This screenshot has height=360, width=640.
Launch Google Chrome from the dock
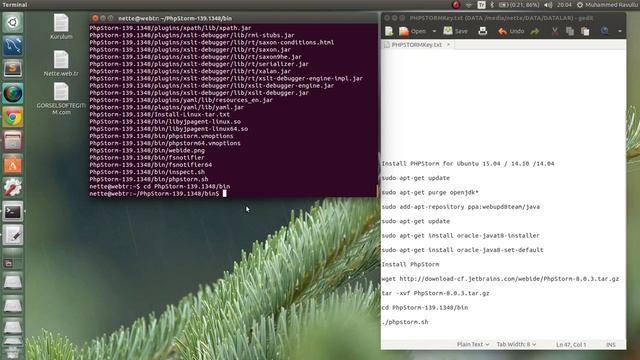pyautogui.click(x=13, y=118)
